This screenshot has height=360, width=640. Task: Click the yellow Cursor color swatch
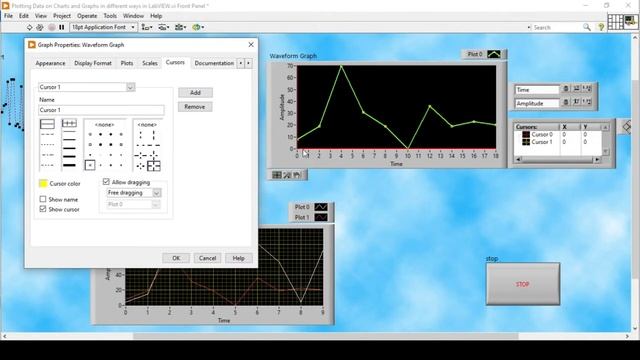(x=43, y=183)
